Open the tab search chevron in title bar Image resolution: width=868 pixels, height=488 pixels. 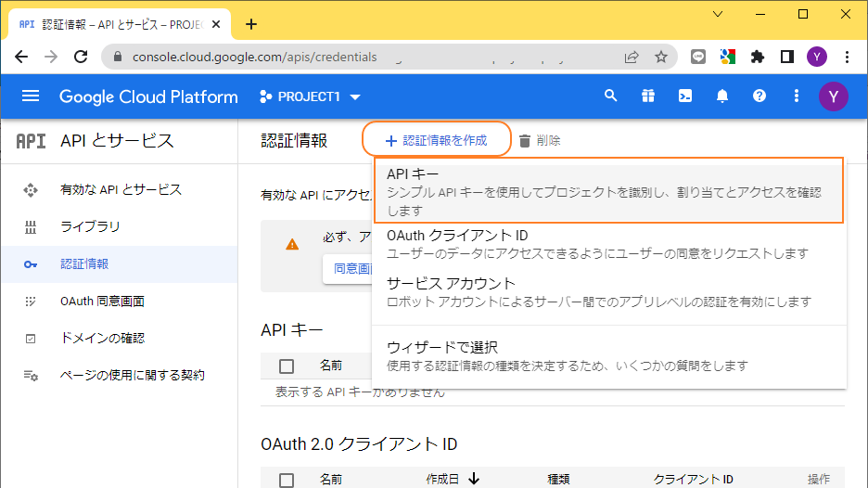[718, 14]
